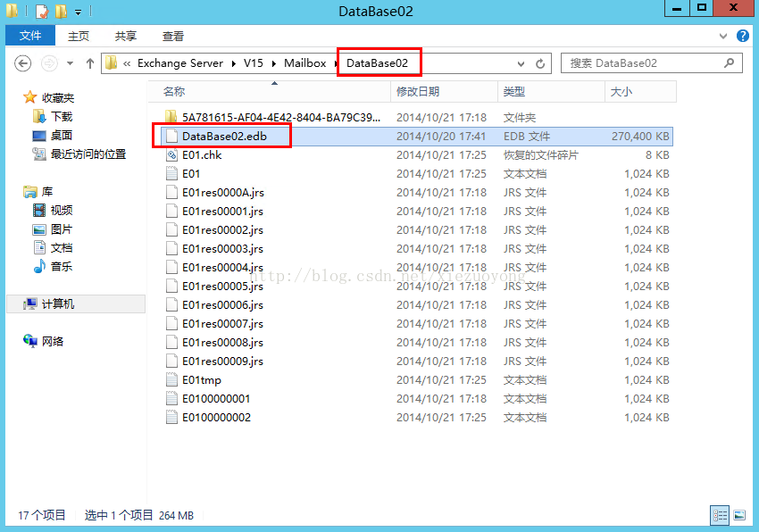Click the Back navigation arrow
The width and height of the screenshot is (759, 532).
pyautogui.click(x=22, y=63)
